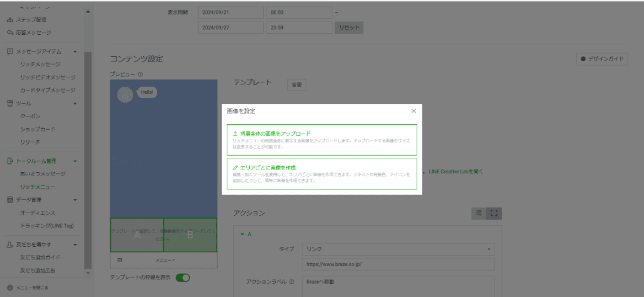The height and width of the screenshot is (297, 644).
Task: Open the LINE Creative Lab link
Action: coord(455,172)
